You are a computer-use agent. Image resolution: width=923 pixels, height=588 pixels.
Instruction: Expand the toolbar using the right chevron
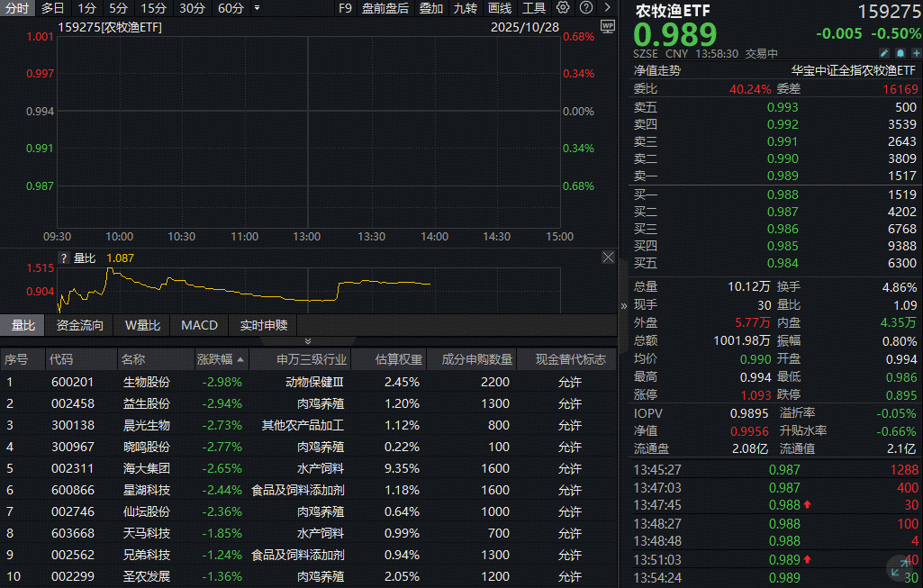coord(606,7)
